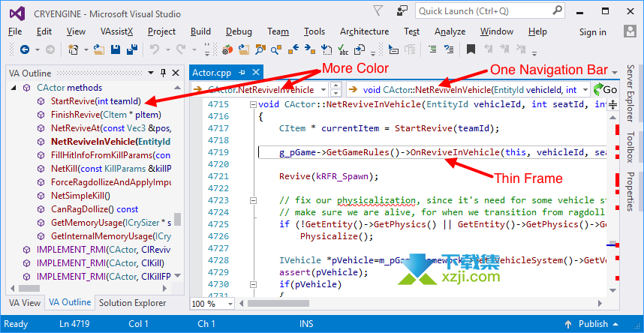The height and width of the screenshot is (333, 644).
Task: Click the abc spell check icon
Action: pos(343,50)
